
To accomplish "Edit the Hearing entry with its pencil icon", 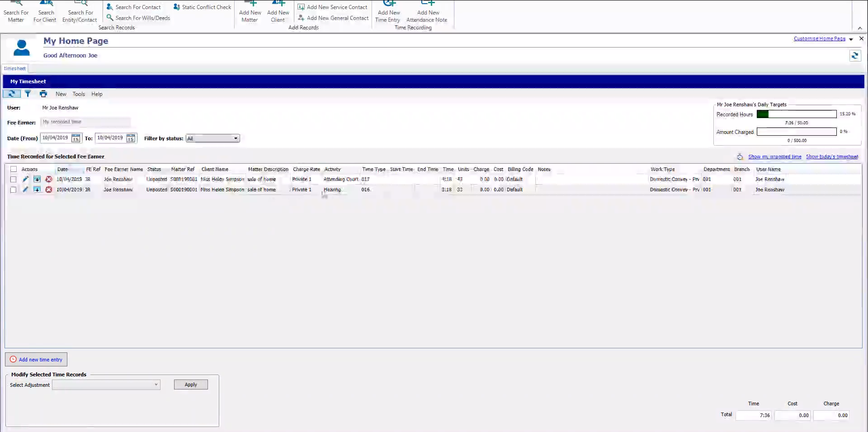I will coord(25,190).
